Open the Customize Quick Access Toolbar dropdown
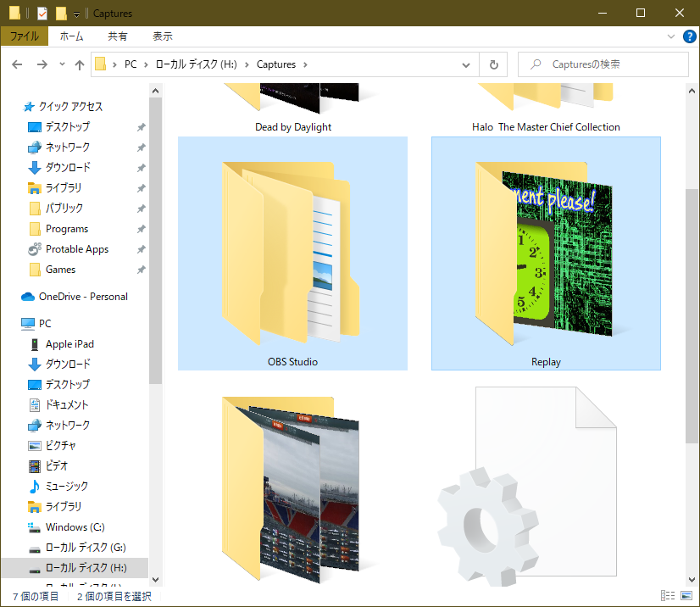 click(x=77, y=14)
